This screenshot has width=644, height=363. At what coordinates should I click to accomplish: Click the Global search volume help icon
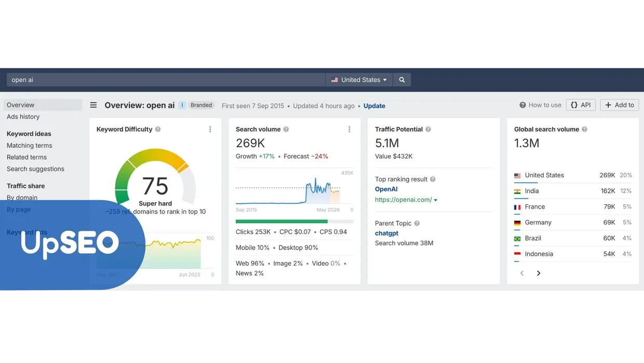(584, 129)
